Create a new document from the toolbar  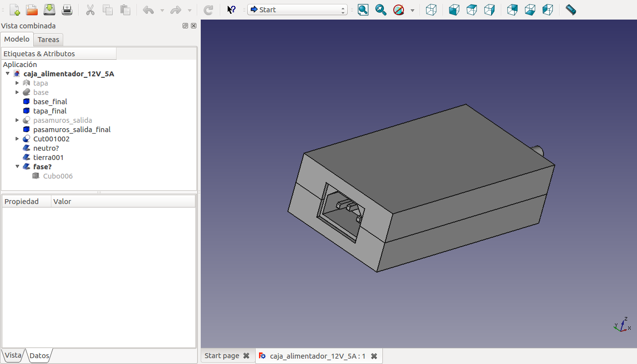(x=15, y=10)
